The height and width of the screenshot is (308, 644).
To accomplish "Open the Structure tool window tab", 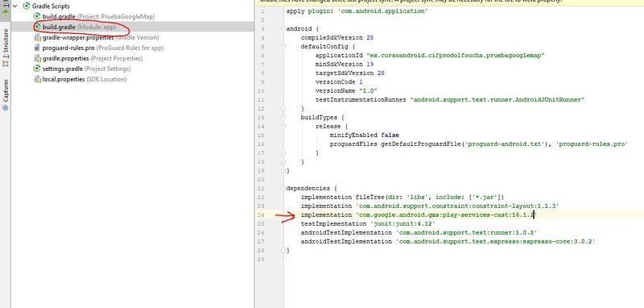I will point(6,48).
